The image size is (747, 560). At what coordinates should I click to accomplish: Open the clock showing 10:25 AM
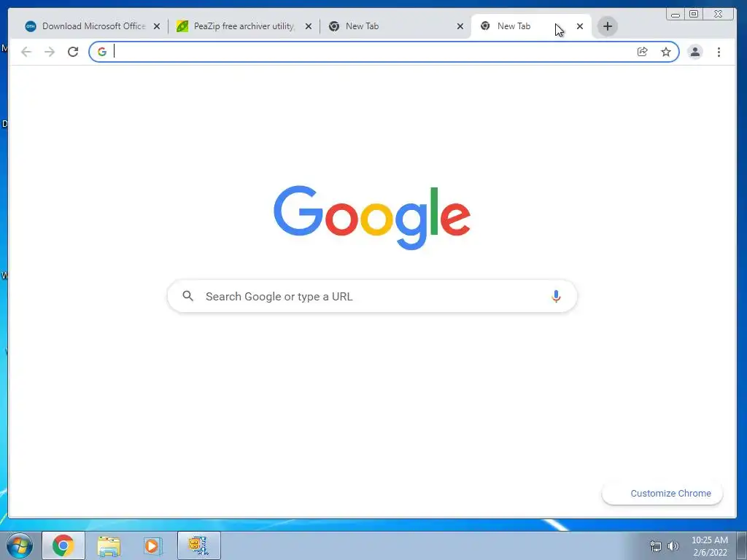point(710,545)
